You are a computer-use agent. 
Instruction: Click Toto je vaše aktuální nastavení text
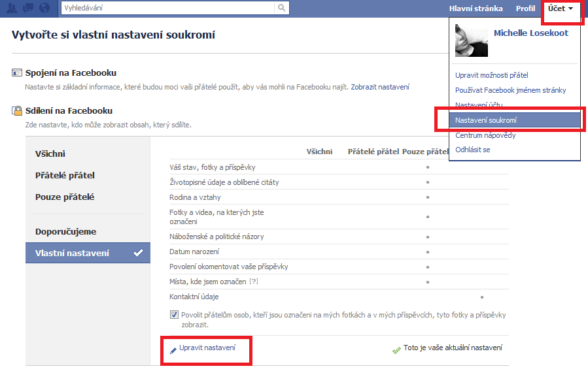click(453, 348)
